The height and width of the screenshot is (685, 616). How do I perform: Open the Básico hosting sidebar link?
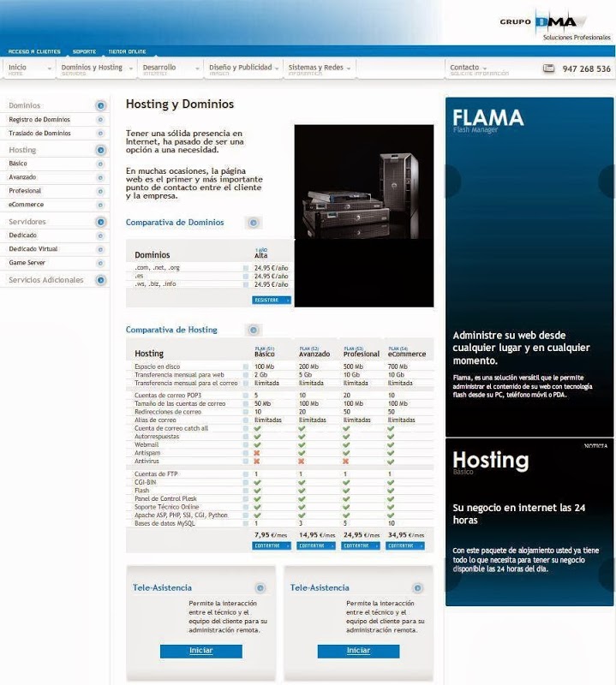point(18,164)
